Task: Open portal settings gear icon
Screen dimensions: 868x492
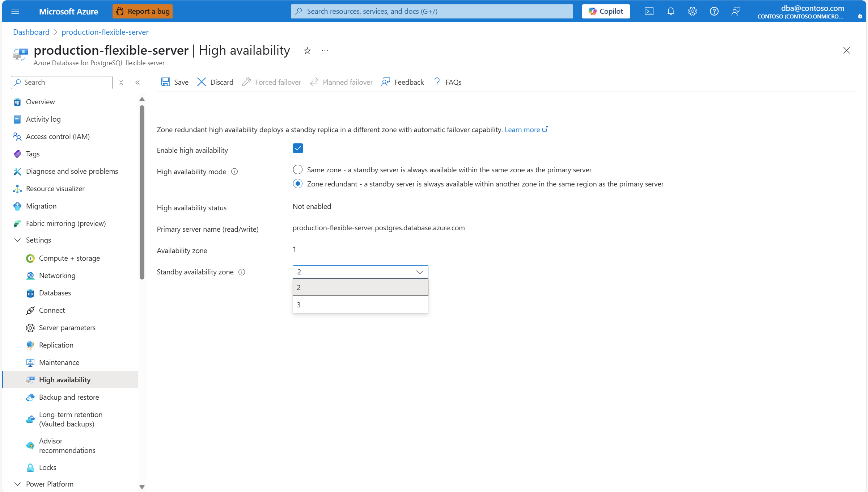Action: [x=692, y=11]
